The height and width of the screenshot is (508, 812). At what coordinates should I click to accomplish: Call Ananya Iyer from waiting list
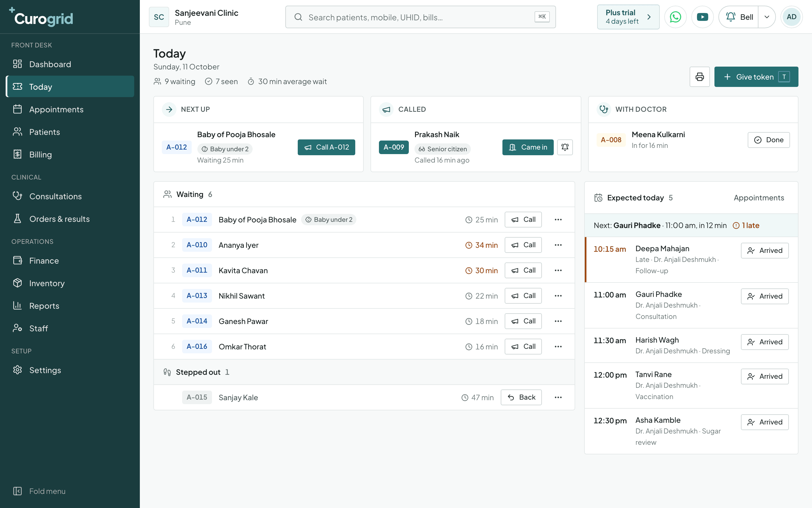click(523, 245)
